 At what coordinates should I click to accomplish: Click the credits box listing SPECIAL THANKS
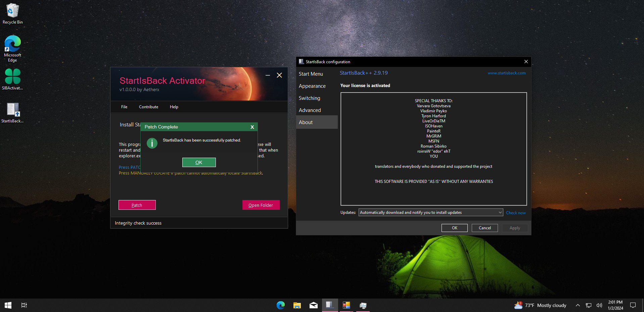tap(434, 149)
